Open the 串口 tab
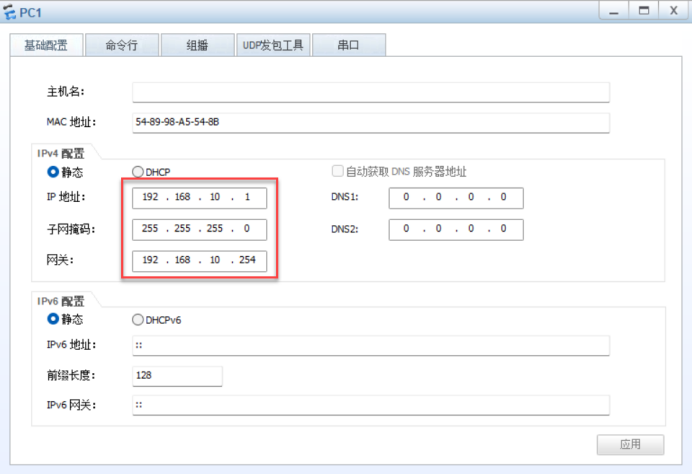693x474 pixels. [348, 45]
